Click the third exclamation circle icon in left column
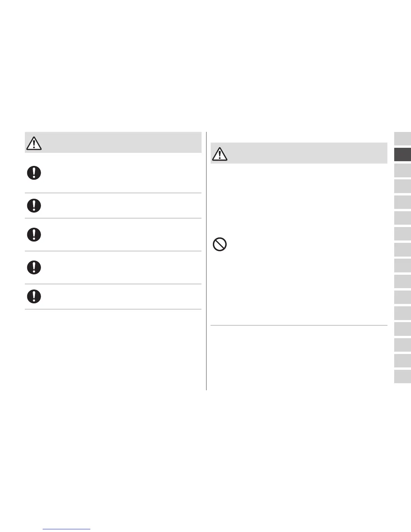 [x=34, y=234]
